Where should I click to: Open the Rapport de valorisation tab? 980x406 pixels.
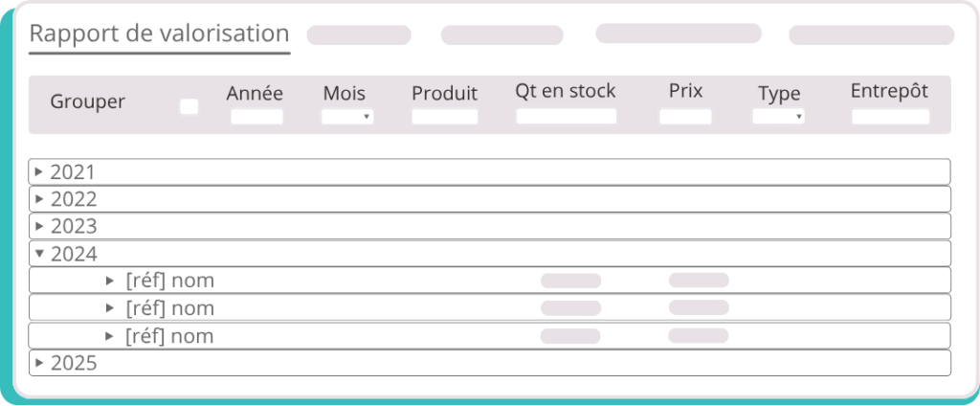point(159,34)
